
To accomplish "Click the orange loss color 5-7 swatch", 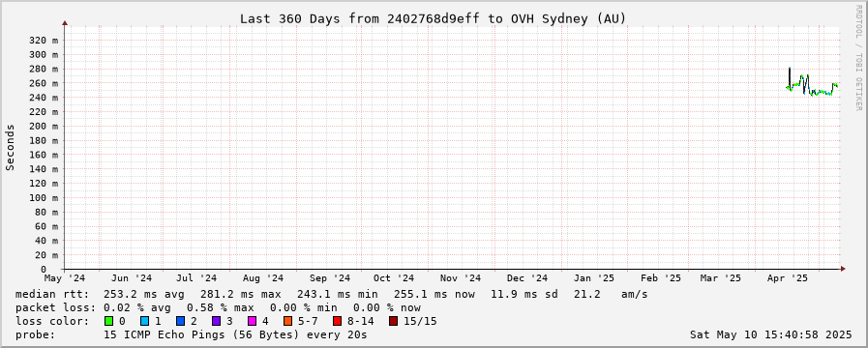I will [287, 321].
